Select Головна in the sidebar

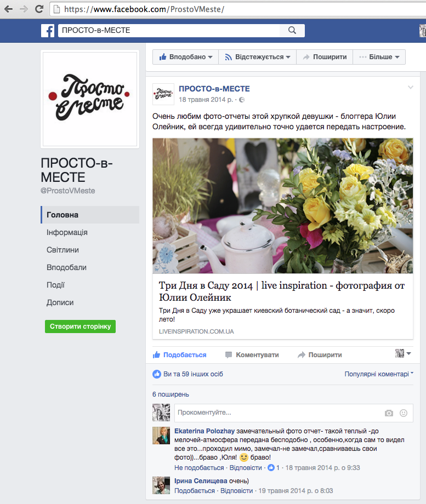point(90,215)
